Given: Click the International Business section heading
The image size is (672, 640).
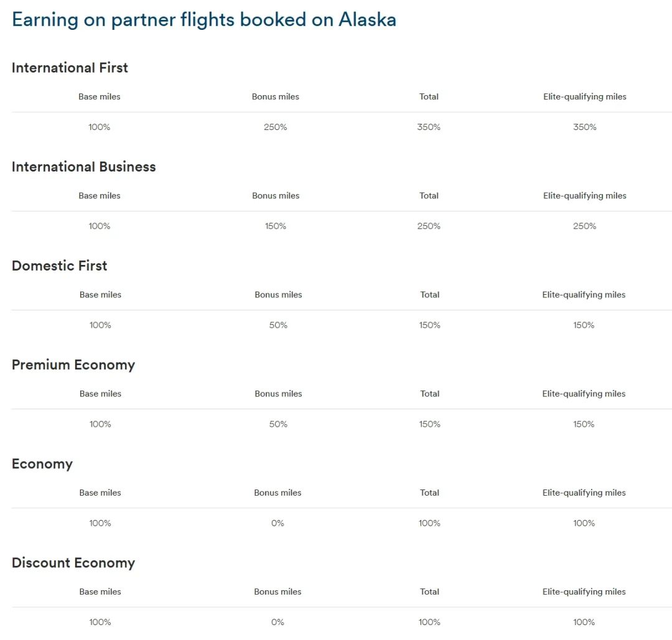Looking at the screenshot, I should 83,167.
